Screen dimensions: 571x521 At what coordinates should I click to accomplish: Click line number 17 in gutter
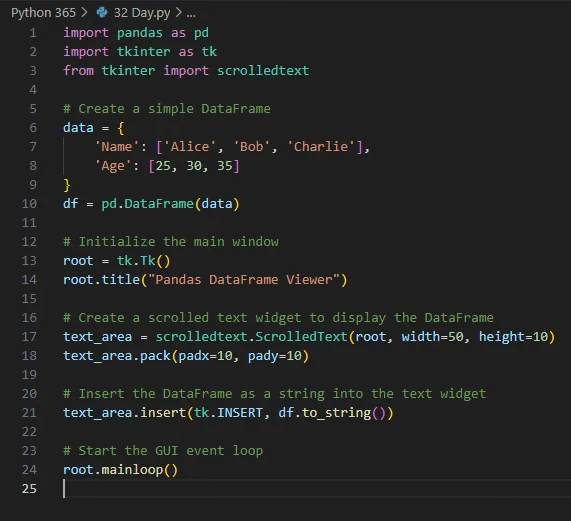pyautogui.click(x=29, y=336)
